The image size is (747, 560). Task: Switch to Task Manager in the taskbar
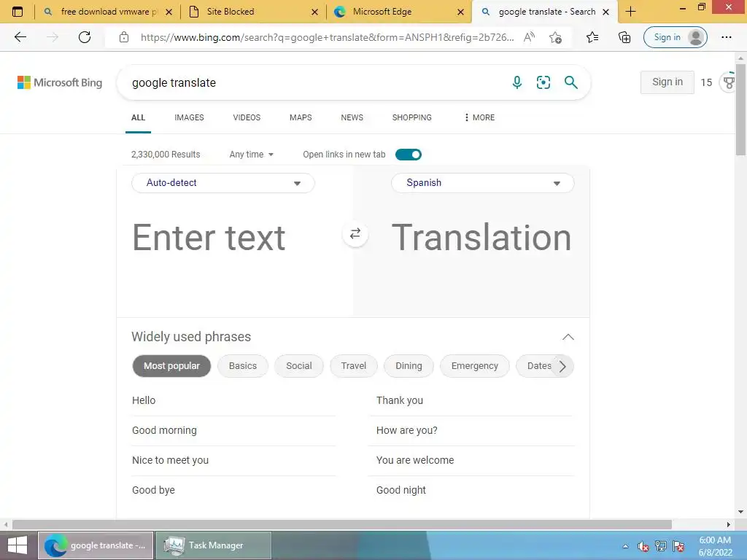point(214,545)
